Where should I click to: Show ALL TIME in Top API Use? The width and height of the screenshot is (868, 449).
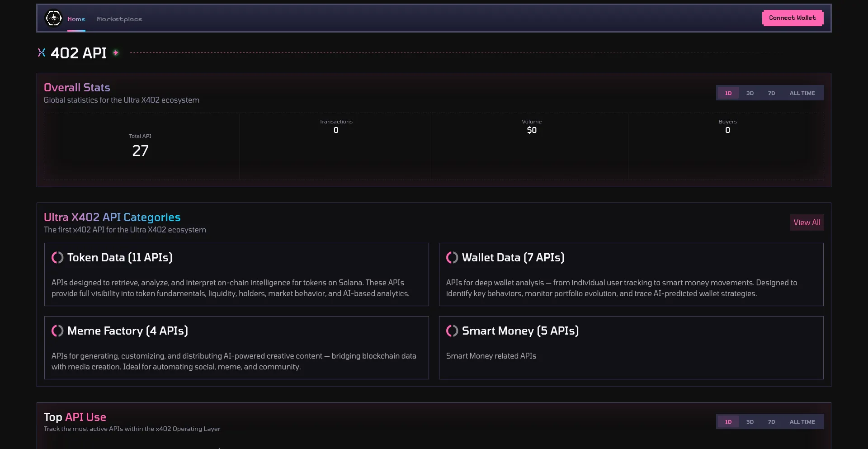[x=802, y=422]
